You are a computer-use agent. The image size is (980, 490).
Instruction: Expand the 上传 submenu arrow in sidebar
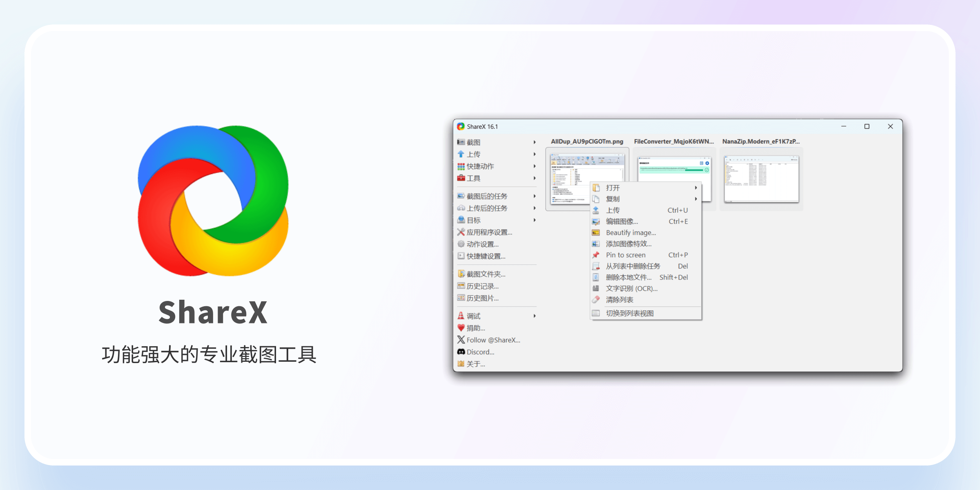(x=535, y=154)
